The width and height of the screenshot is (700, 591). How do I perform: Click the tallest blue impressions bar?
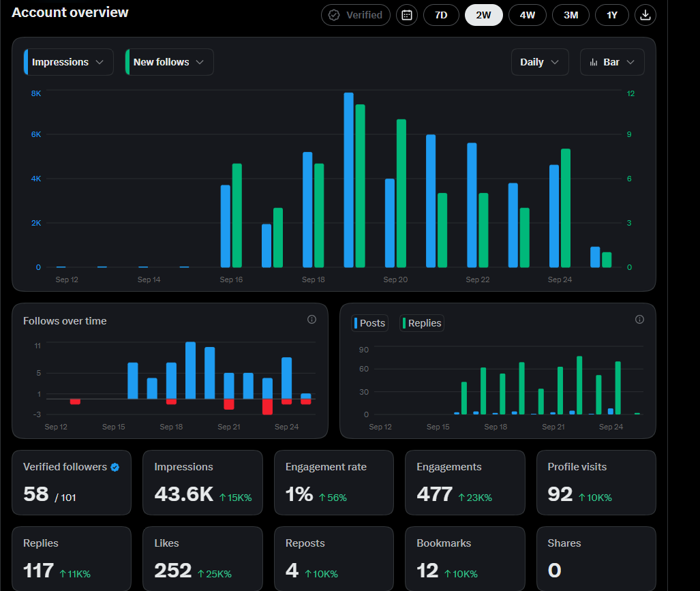(x=349, y=180)
